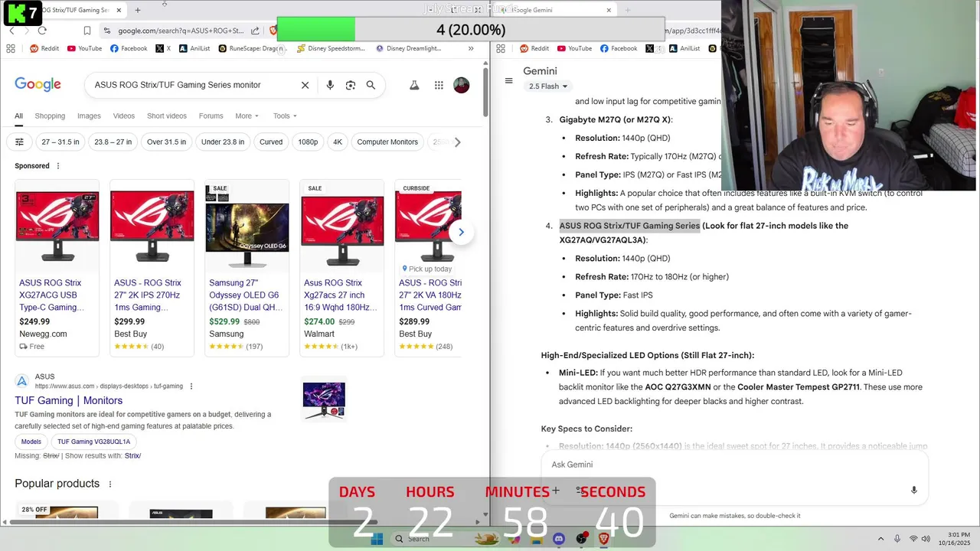Open Reddit bookmark in Gemini window
This screenshot has height=551, width=980.
534,48
